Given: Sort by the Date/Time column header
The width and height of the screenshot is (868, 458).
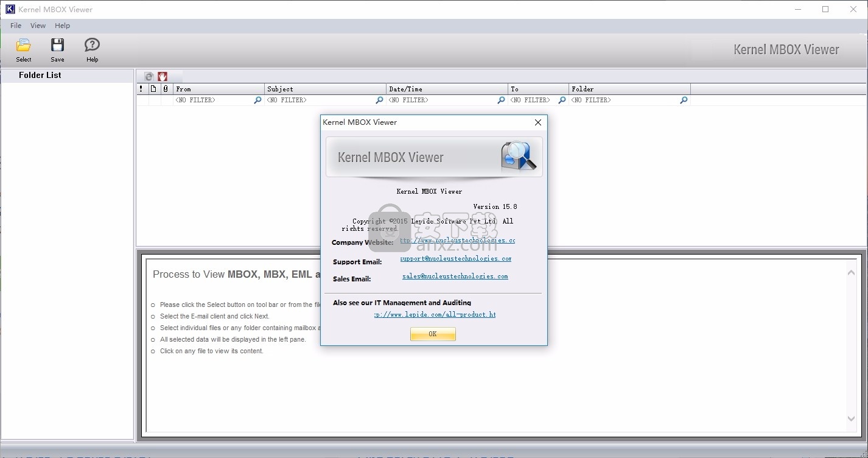Looking at the screenshot, I should coord(447,89).
